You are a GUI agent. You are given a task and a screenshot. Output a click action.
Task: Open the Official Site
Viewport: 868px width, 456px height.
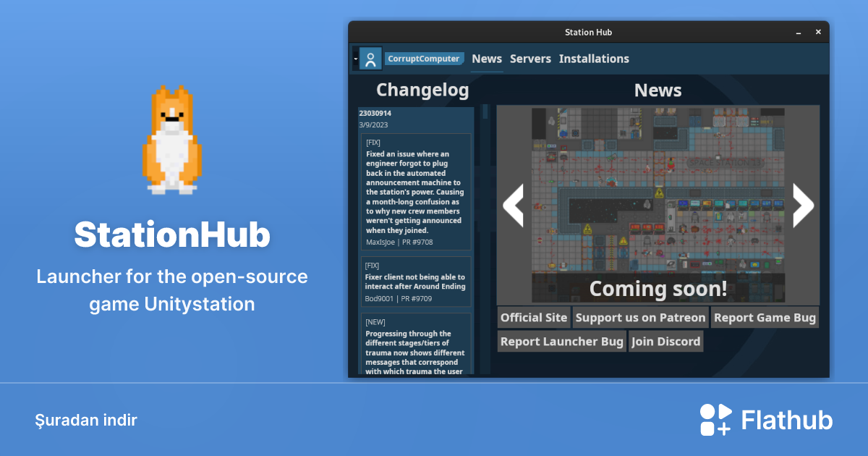click(534, 317)
